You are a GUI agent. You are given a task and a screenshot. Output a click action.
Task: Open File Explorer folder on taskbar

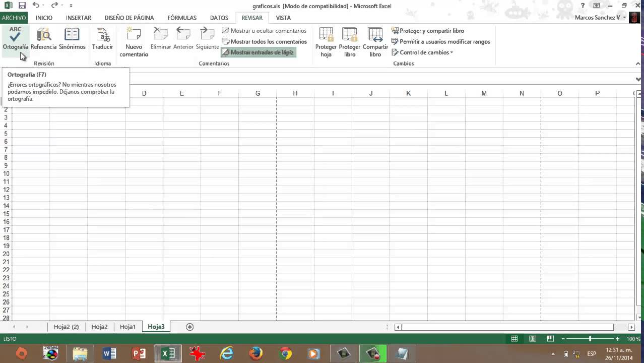pyautogui.click(x=80, y=353)
